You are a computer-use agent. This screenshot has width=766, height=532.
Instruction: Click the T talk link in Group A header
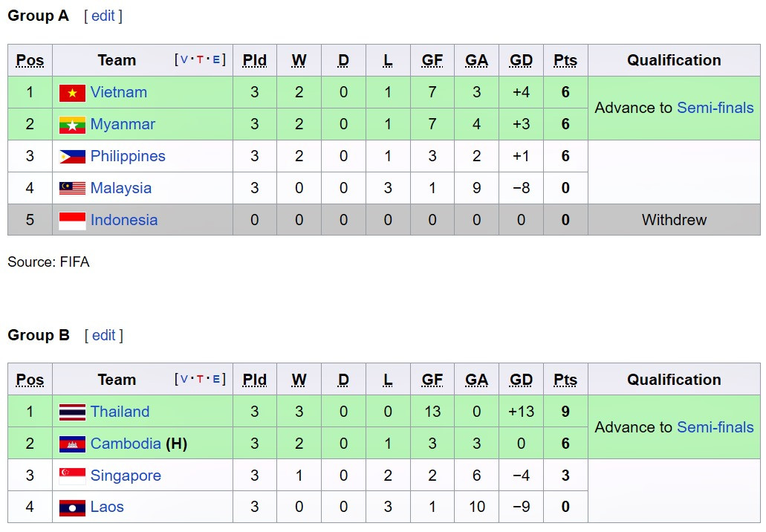pos(200,60)
